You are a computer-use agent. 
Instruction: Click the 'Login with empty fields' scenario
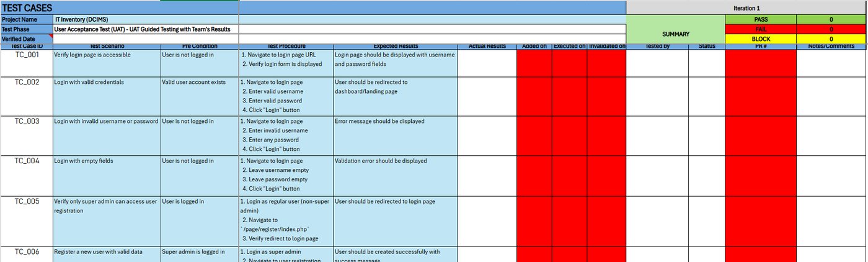[x=107, y=176]
